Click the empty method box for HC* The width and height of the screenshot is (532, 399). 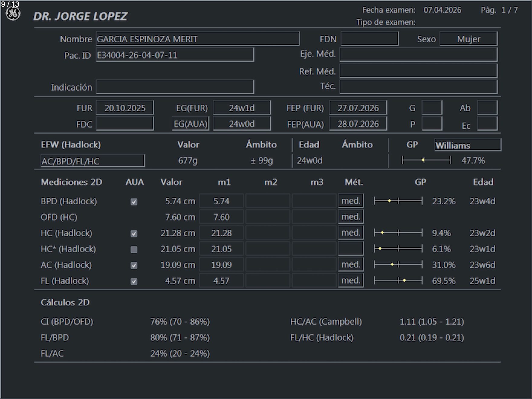point(351,249)
